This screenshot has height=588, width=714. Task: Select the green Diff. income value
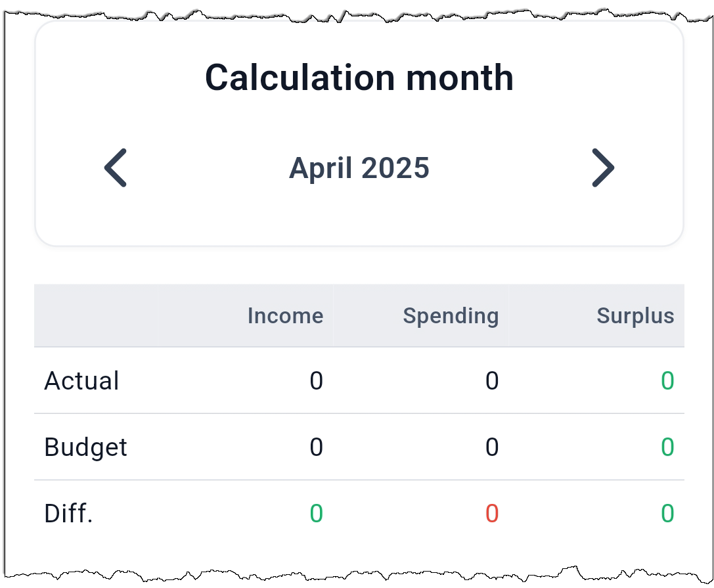pyautogui.click(x=317, y=513)
